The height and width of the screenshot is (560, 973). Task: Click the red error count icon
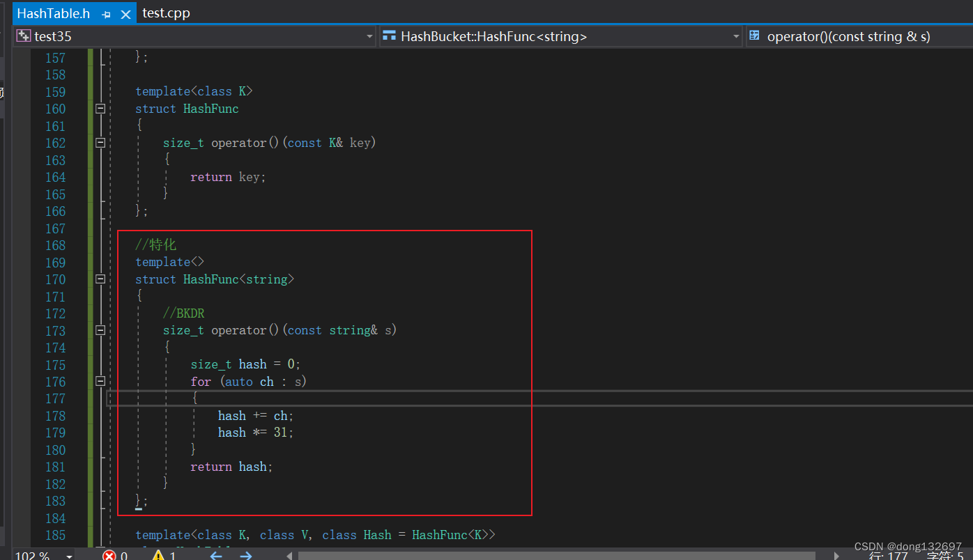click(x=109, y=555)
